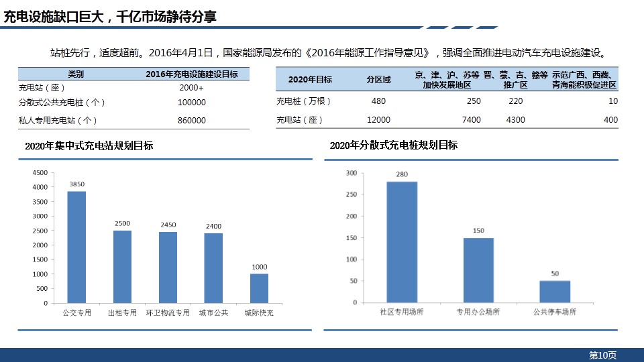Click the paragraph starting with 站桩先行，适度超前
The width and height of the screenshot is (644, 362).
329,53
